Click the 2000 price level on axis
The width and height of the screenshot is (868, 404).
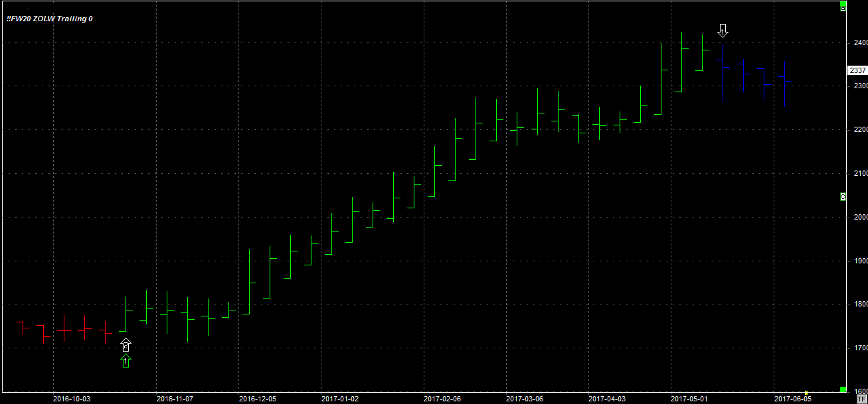[x=861, y=218]
